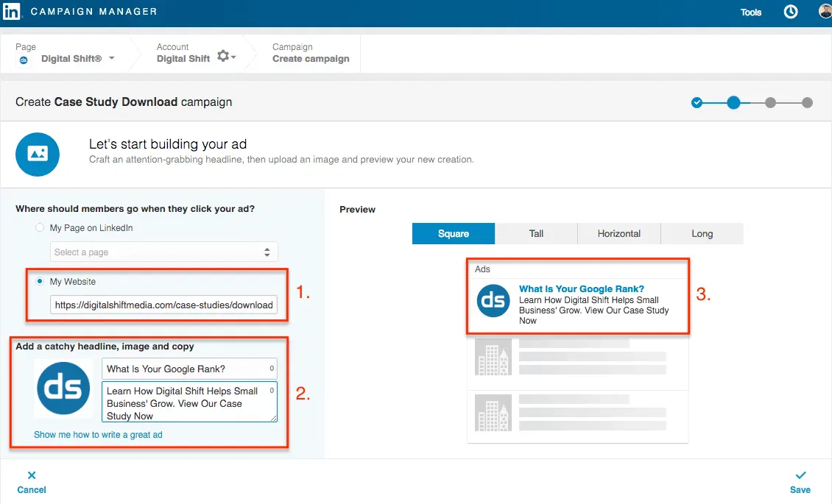Switch to the Tall preview tab
This screenshot has height=504, width=832.
coord(536,233)
